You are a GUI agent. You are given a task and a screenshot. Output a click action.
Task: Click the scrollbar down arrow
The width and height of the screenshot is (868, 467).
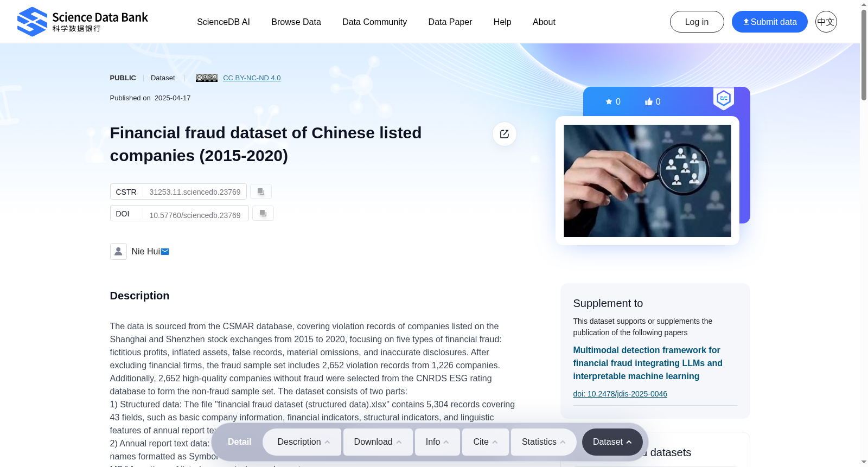click(x=864, y=462)
